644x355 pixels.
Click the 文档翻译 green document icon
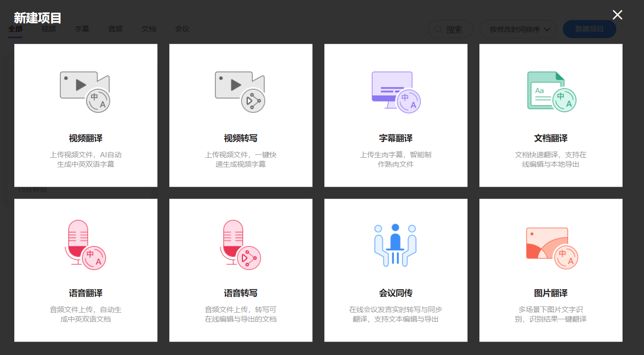[551, 92]
